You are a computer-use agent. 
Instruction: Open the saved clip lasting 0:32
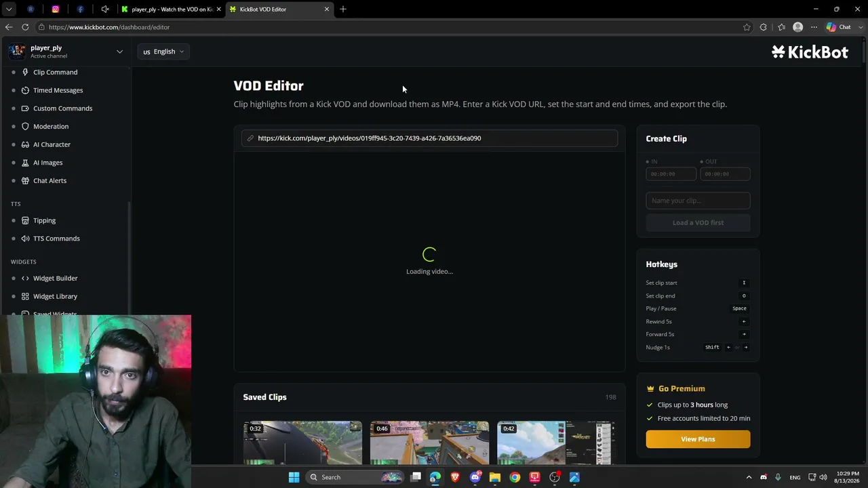coord(302,443)
